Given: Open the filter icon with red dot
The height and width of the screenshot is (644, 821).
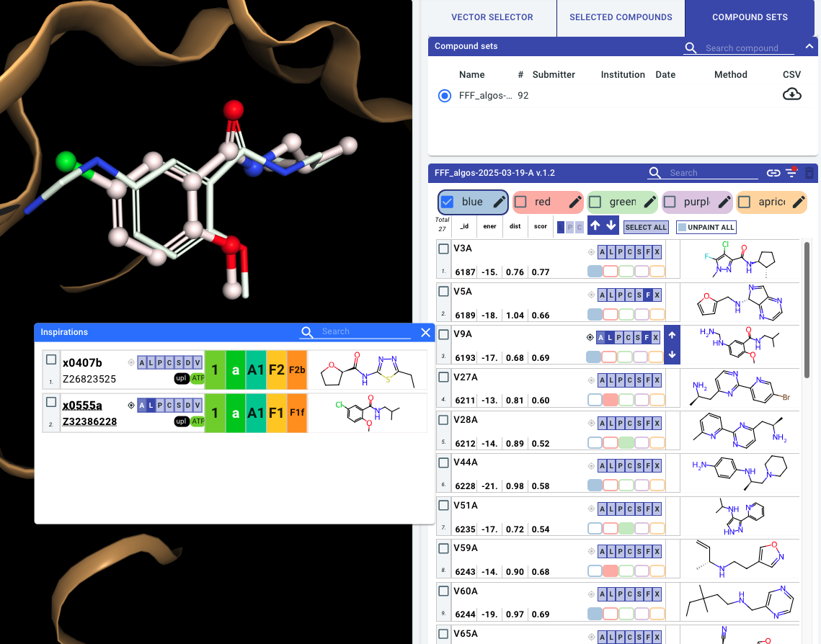Looking at the screenshot, I should tap(791, 172).
